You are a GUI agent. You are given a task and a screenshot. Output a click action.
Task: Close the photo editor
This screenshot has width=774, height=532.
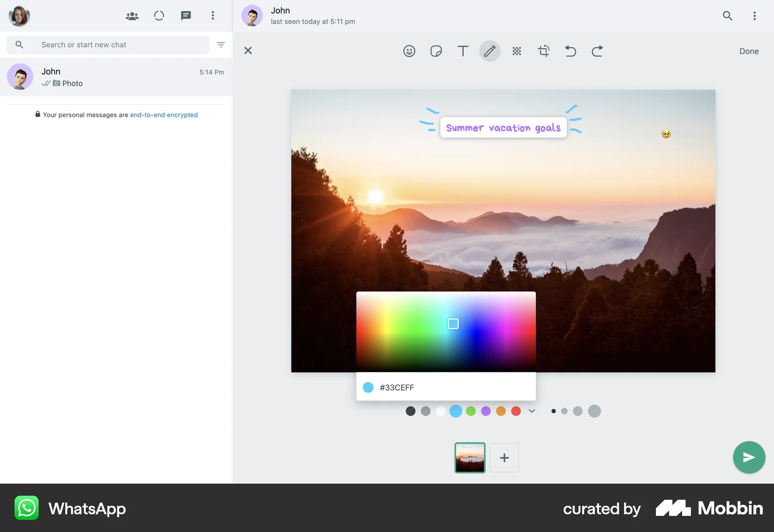click(x=248, y=51)
